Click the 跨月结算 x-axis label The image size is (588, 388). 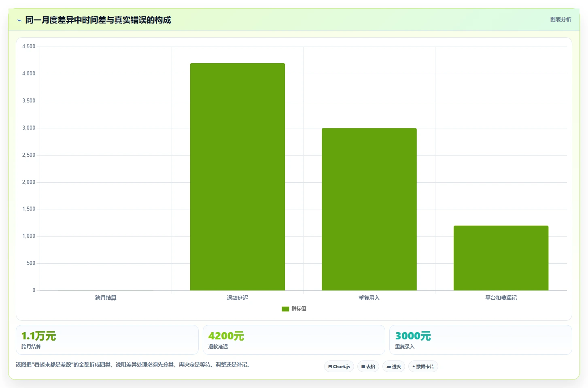coord(106,298)
